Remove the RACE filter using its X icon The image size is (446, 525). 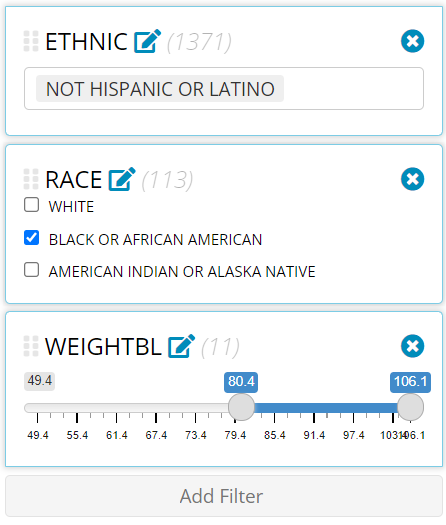click(x=413, y=179)
